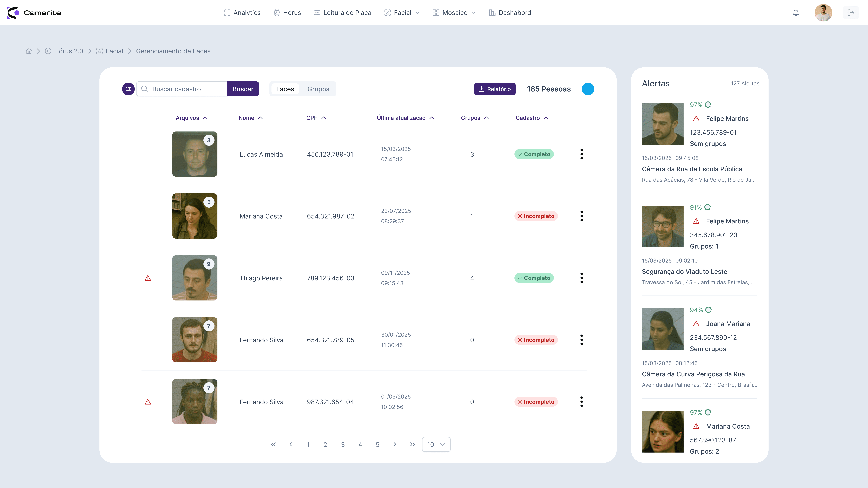Go to the first page of results
The height and width of the screenshot is (488, 868).
(273, 445)
